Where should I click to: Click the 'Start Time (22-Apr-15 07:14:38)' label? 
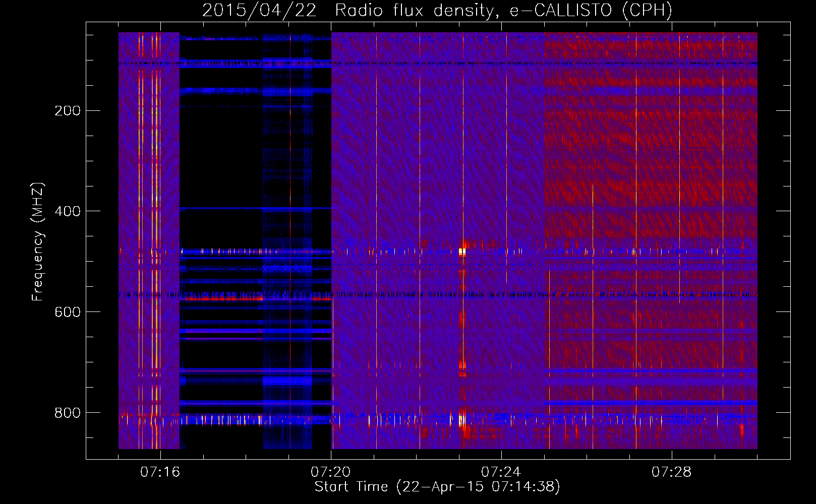(437, 487)
